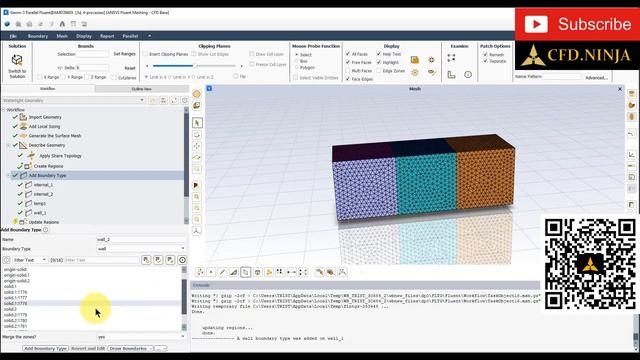Open the Filter Text type dropdown
Viewport: 640px width, 360px height.
coord(29,260)
